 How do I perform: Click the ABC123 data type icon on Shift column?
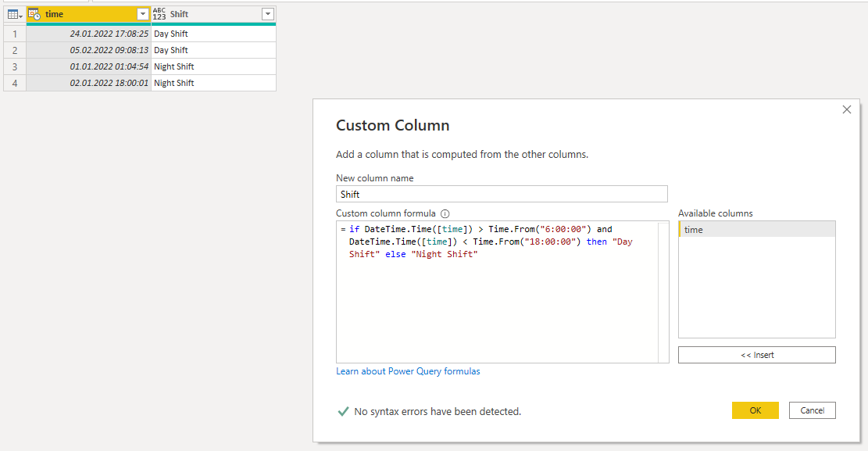(x=159, y=14)
